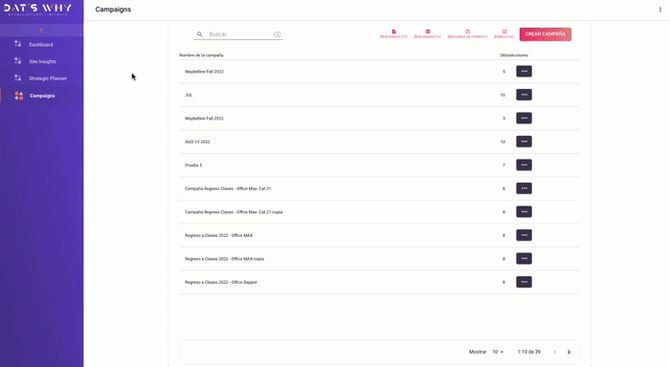
Task: Click the Descarga de Formato icon
Action: 467,32
